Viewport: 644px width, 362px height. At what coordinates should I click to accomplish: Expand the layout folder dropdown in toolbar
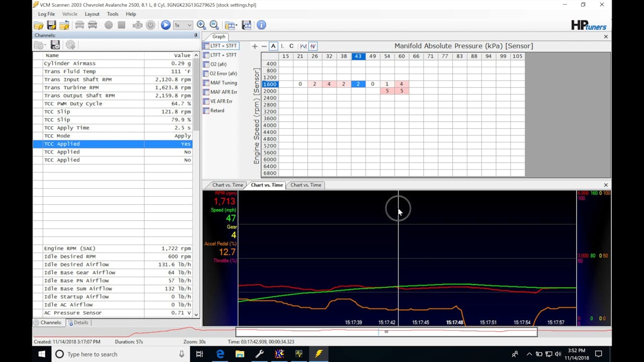[235, 25]
